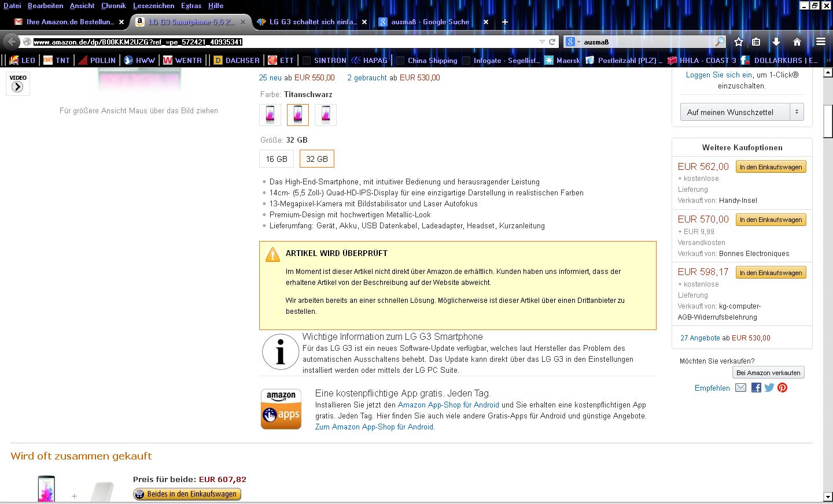Screen dimensions: 833x504
Task: Open HAPAG bookmark
Action: pos(369,60)
